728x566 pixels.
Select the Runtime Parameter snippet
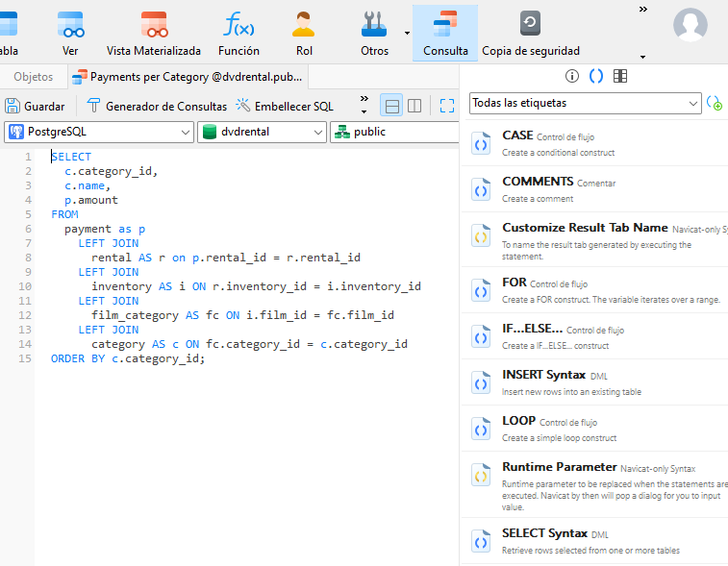(x=594, y=485)
